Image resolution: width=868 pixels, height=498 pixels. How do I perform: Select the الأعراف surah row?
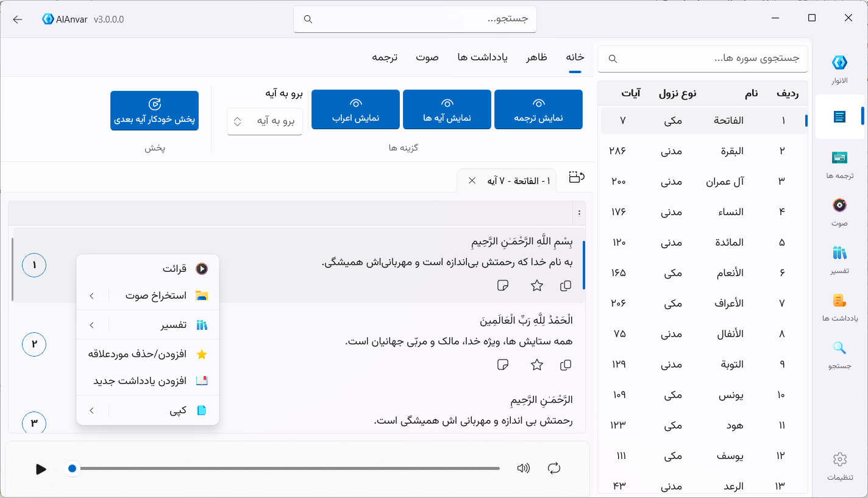pos(703,304)
